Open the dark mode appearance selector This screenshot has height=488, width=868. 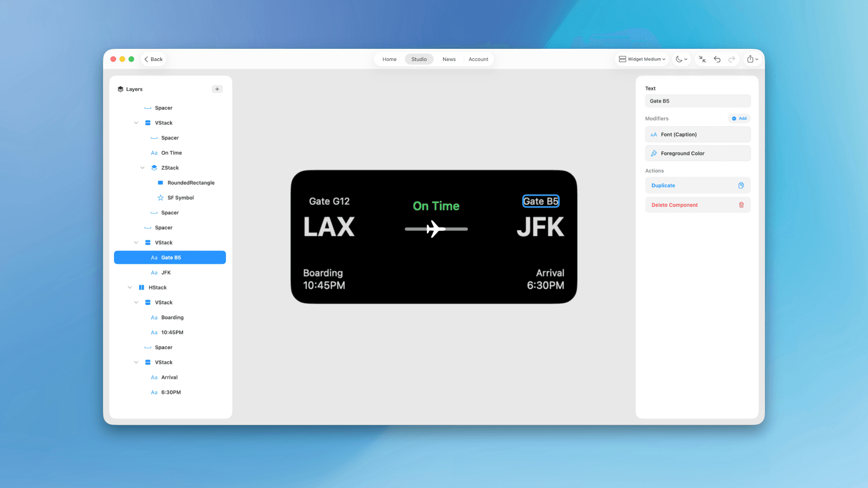(681, 59)
